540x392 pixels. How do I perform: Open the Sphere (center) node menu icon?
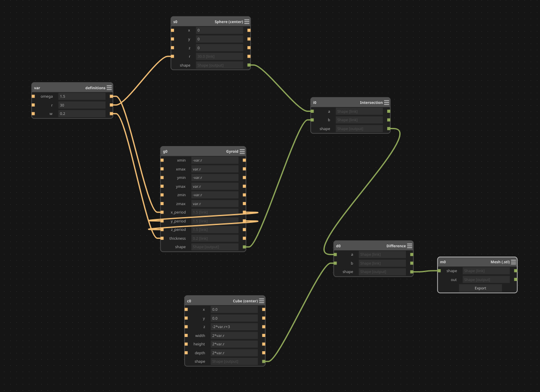[247, 22]
